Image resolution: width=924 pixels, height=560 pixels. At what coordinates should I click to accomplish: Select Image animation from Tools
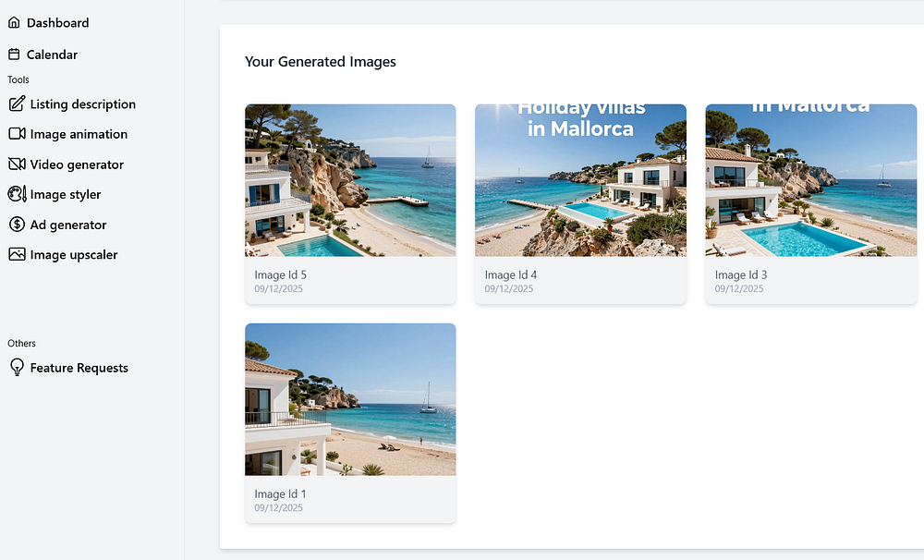click(x=79, y=134)
